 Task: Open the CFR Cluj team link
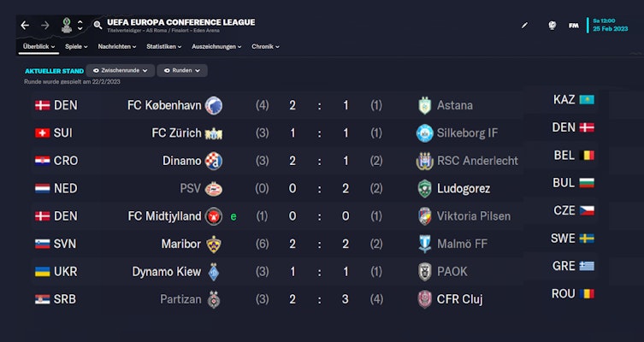(x=459, y=299)
